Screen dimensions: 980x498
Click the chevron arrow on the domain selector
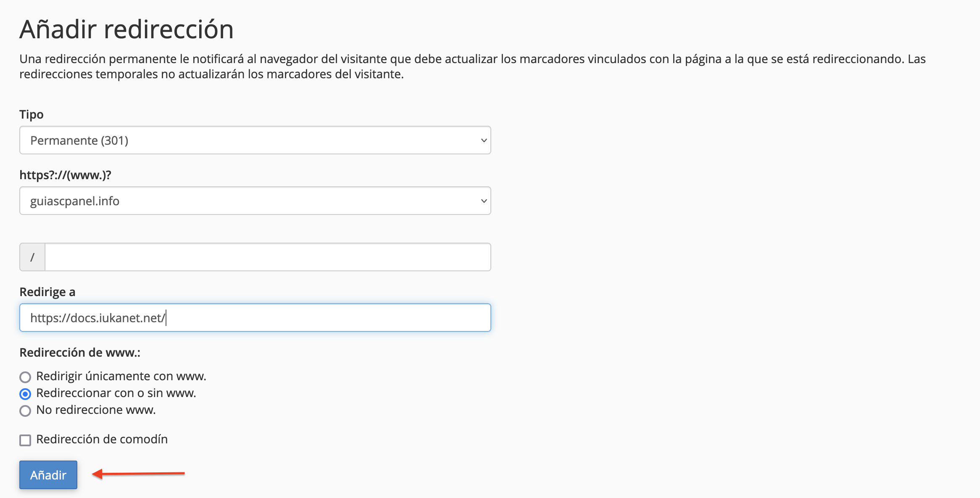click(x=484, y=201)
